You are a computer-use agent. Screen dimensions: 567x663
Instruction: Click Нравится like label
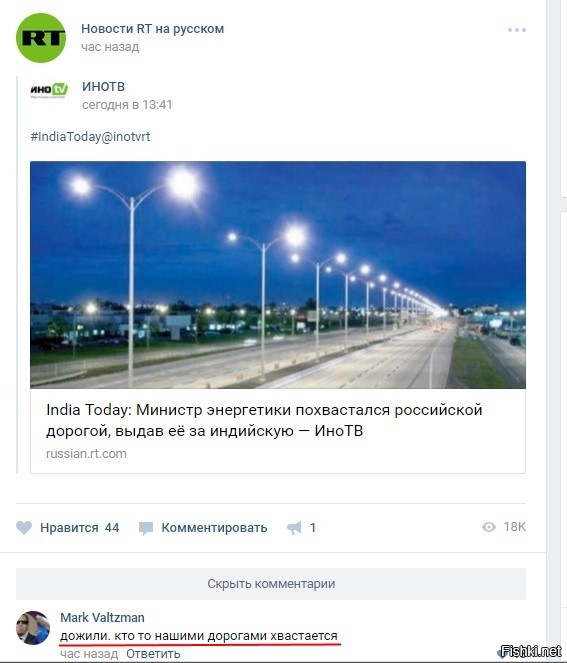(69, 528)
